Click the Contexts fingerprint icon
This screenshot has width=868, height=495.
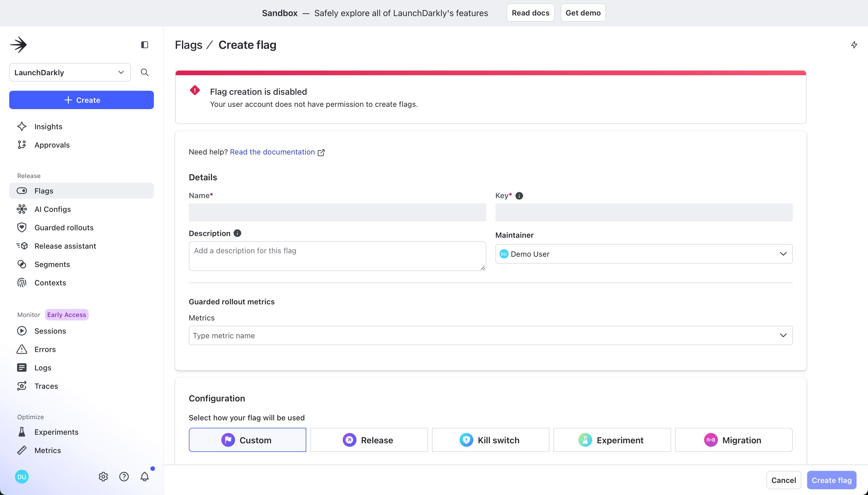[x=22, y=283]
